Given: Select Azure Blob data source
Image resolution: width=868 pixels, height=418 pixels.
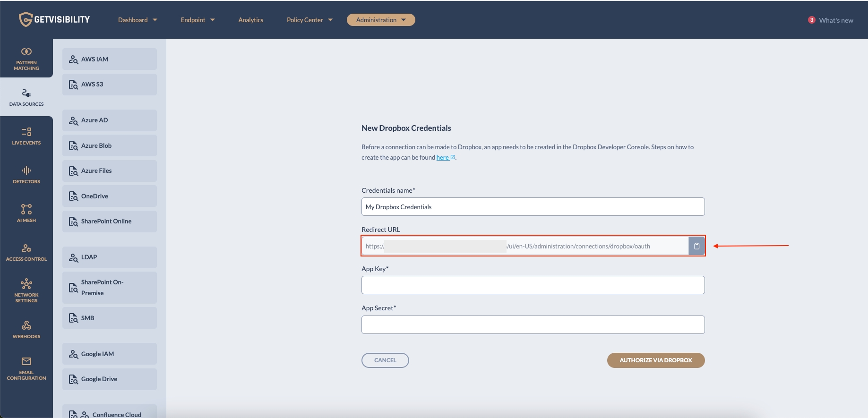Looking at the screenshot, I should click(x=110, y=145).
